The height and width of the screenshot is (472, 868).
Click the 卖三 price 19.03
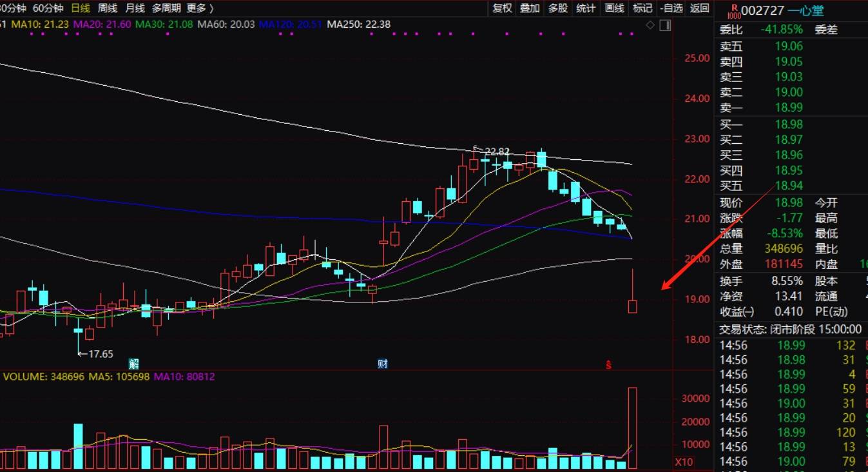pos(789,77)
